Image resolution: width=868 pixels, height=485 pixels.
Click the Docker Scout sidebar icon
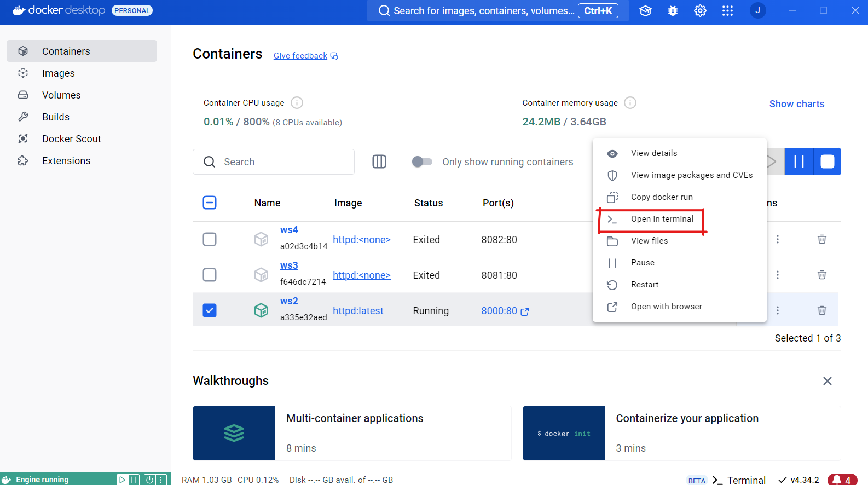coord(23,138)
